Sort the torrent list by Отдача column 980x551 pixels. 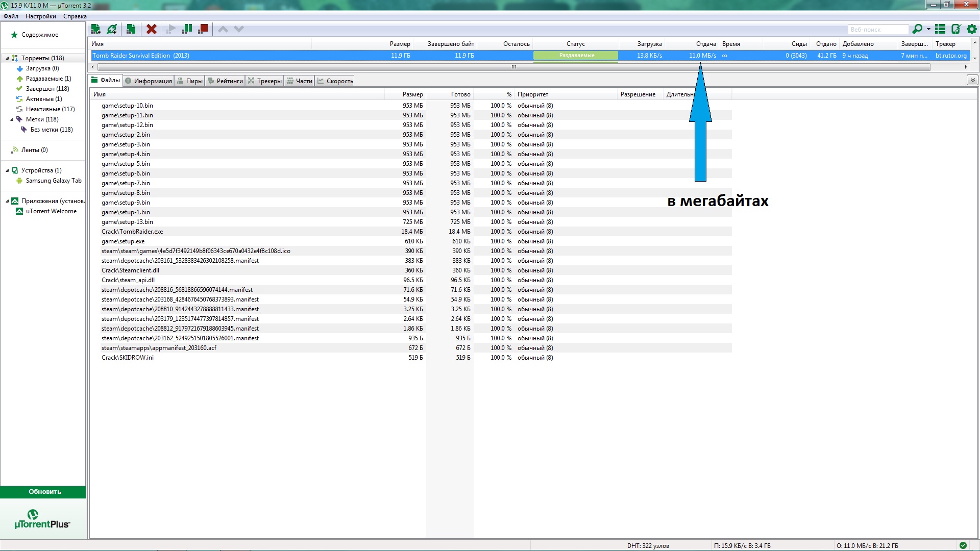point(705,44)
